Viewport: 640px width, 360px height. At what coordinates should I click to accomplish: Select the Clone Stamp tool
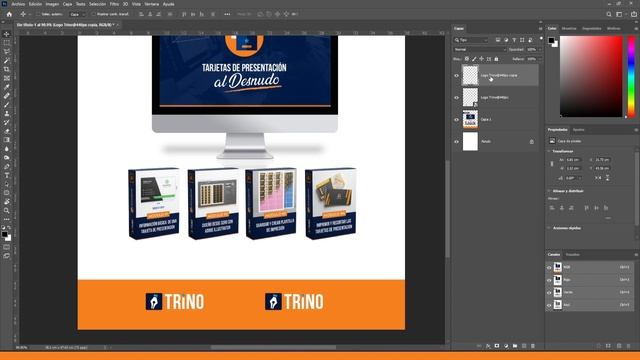click(7, 113)
